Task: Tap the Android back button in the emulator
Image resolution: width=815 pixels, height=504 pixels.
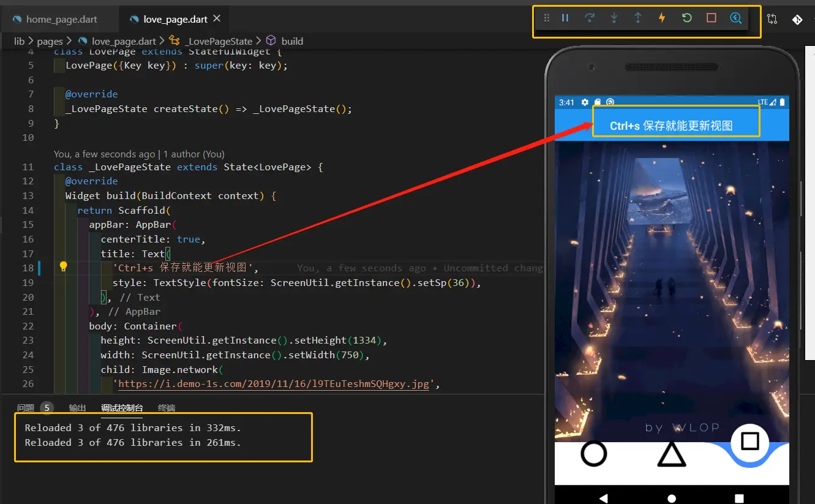Action: (604, 498)
